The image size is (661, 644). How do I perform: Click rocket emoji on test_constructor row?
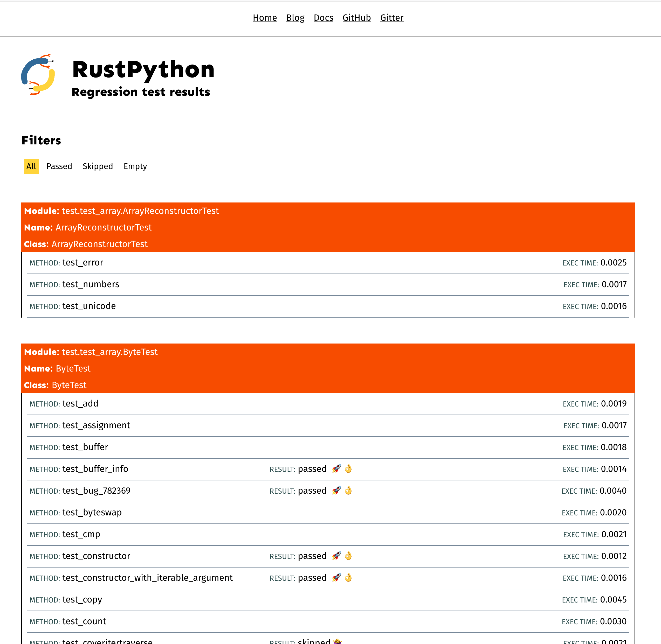336,556
